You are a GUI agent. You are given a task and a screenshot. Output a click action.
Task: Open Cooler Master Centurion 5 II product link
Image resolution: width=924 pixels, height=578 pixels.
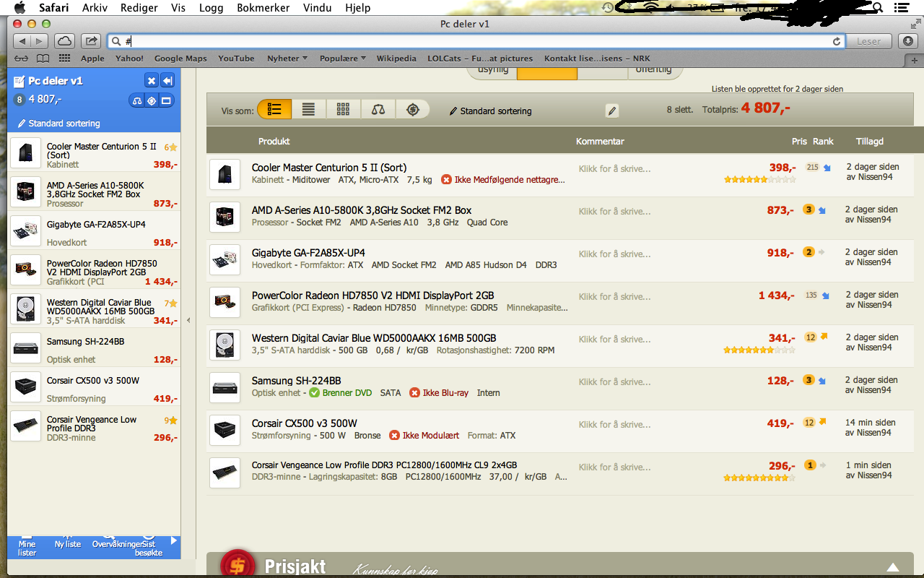[x=329, y=168]
